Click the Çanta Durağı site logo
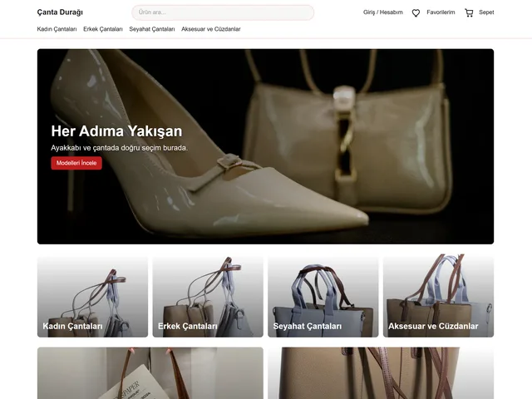 pos(60,12)
